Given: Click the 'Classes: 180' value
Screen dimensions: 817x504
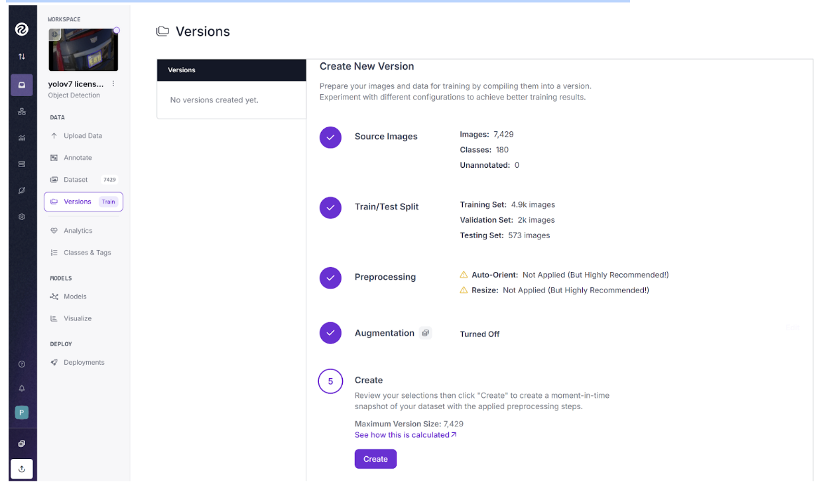Looking at the screenshot, I should point(484,150).
